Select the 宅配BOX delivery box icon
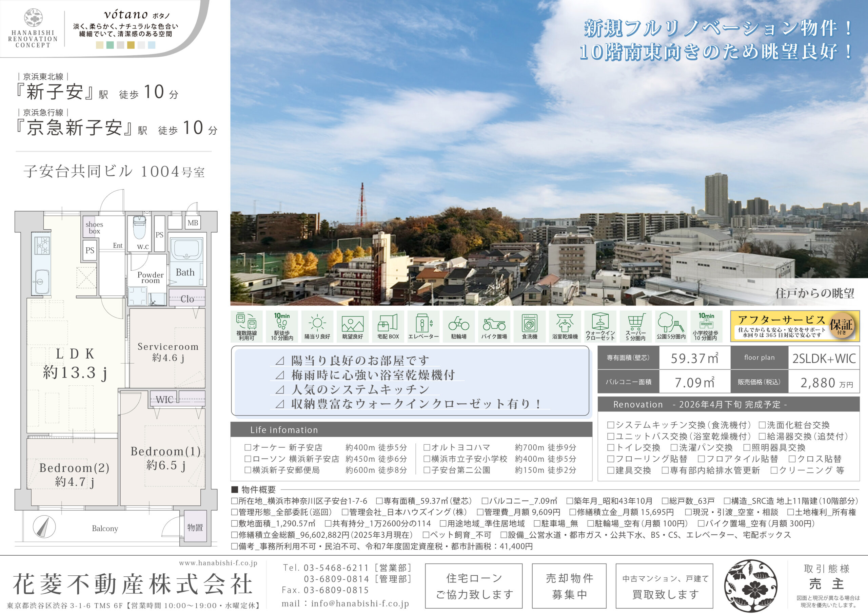Viewport: 868px width, 614px height. coord(388,323)
